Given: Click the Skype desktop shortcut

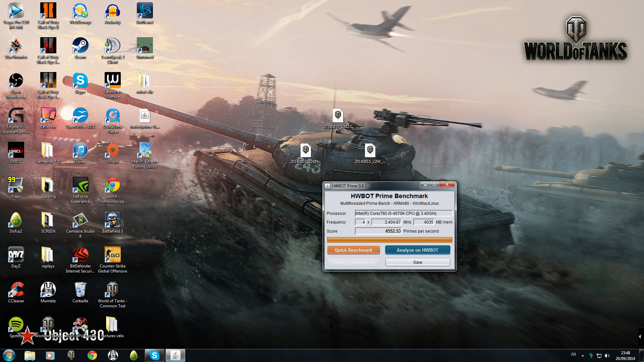Looking at the screenshot, I should click(x=80, y=83).
